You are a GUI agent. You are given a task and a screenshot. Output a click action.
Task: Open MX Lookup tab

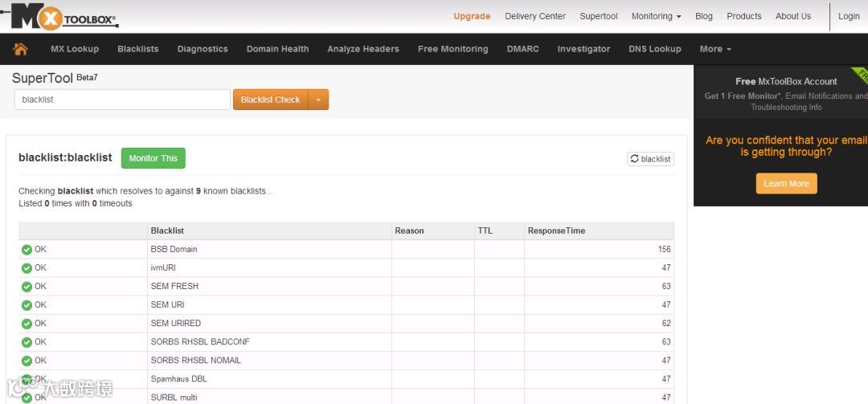point(75,49)
